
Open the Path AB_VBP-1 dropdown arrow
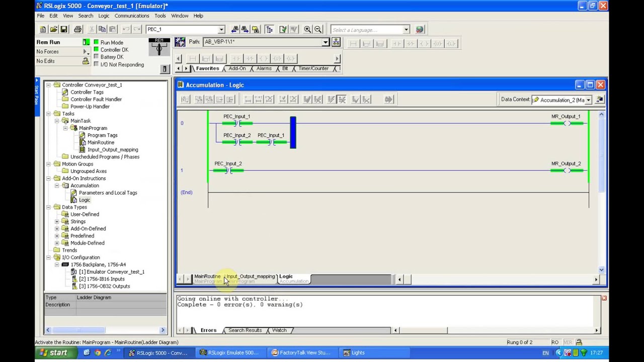pos(326,42)
